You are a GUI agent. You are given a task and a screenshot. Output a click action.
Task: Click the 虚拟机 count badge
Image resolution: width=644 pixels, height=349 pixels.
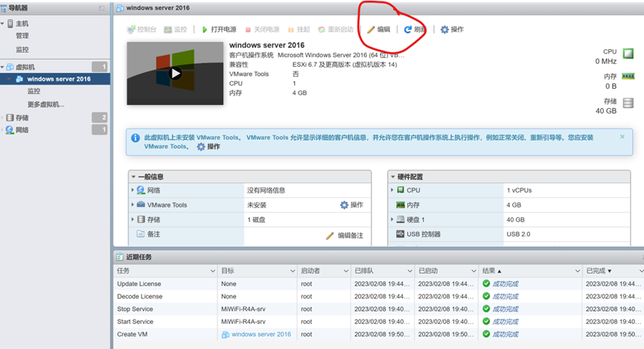[100, 66]
